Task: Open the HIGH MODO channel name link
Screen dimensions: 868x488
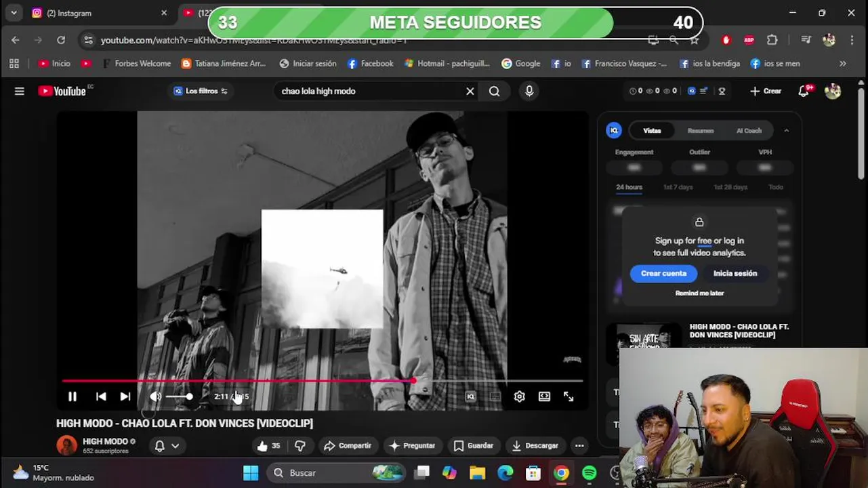Action: click(105, 441)
